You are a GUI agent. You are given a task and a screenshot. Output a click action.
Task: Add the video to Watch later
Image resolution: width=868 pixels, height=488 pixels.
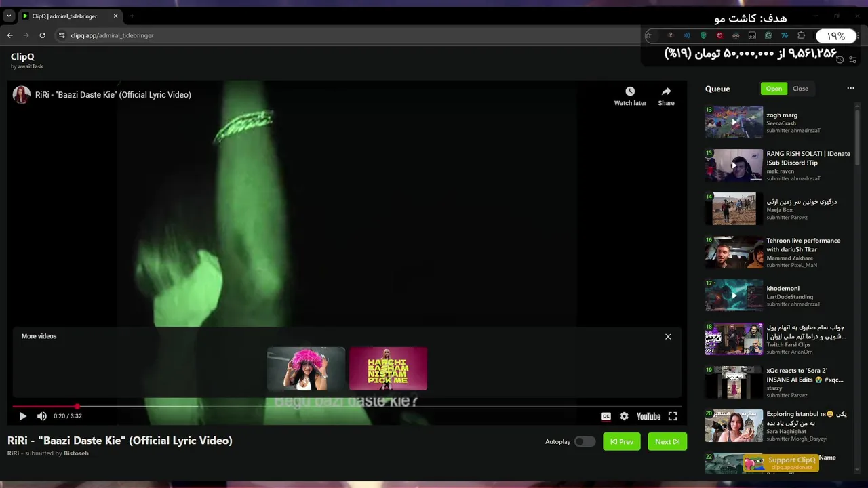(x=630, y=96)
